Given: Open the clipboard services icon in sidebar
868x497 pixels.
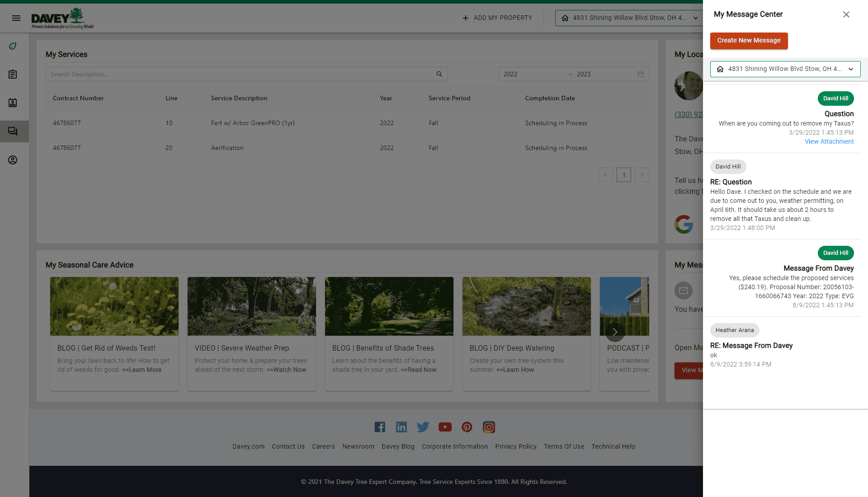Looking at the screenshot, I should [x=13, y=74].
